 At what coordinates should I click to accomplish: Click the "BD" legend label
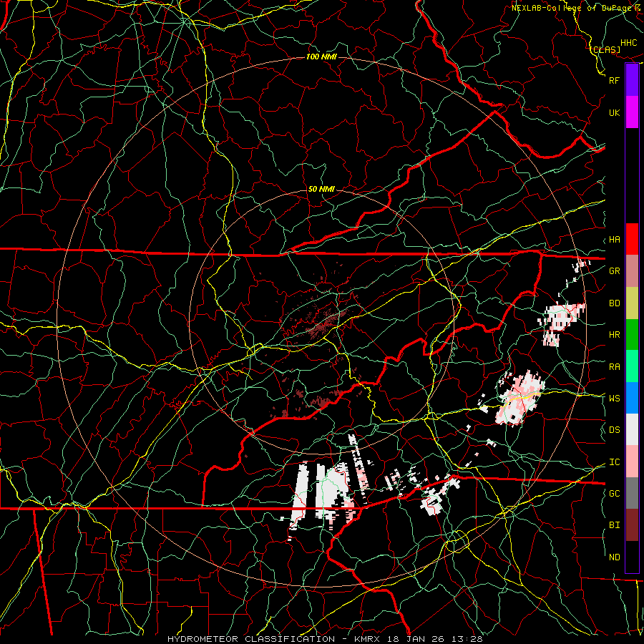(614, 303)
